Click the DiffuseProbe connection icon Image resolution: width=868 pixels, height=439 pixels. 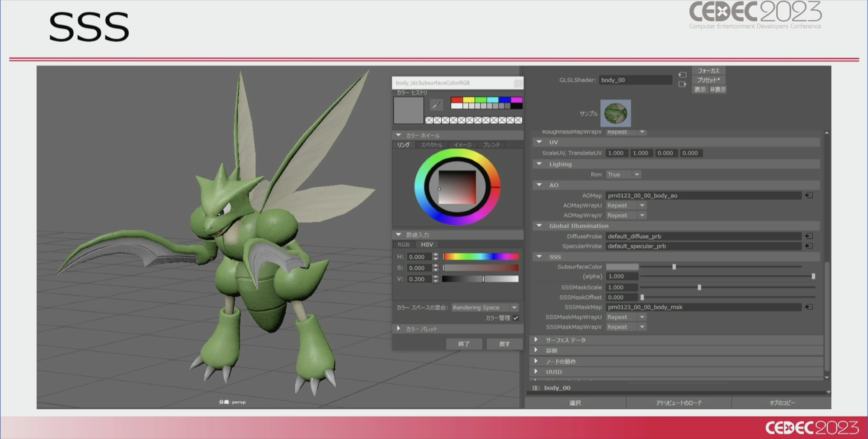click(809, 236)
